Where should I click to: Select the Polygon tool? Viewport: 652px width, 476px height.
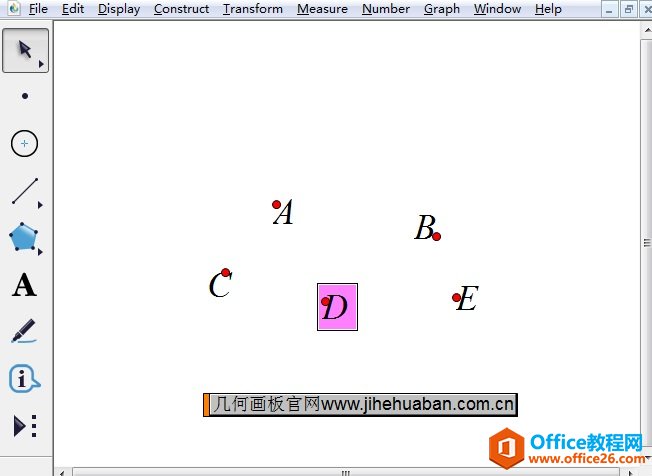tap(24, 237)
